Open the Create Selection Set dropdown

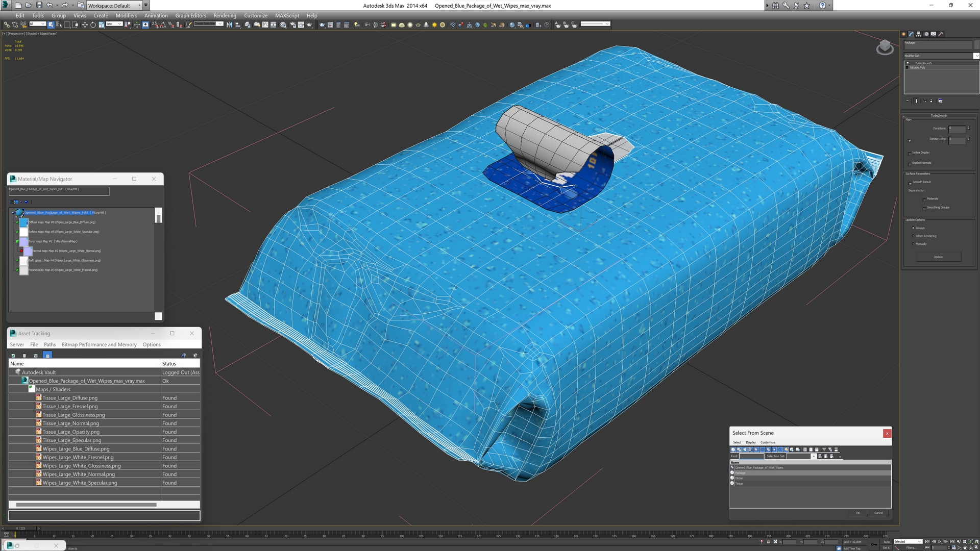208,24
